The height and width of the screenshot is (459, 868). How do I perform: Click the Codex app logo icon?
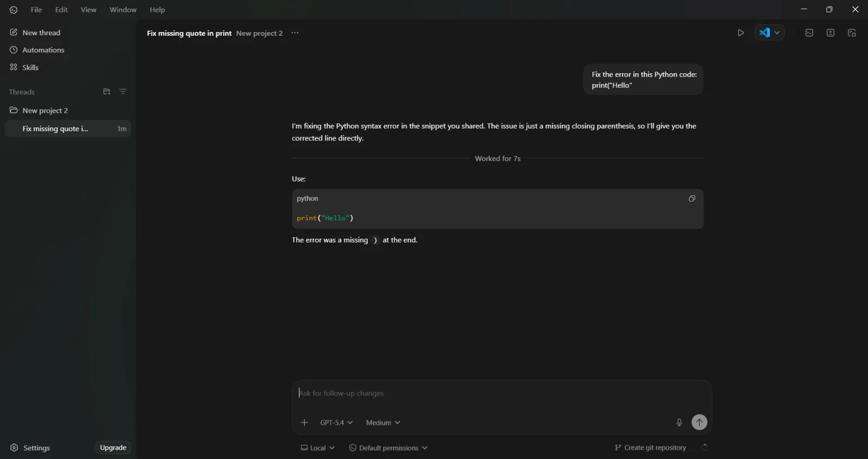[x=14, y=10]
